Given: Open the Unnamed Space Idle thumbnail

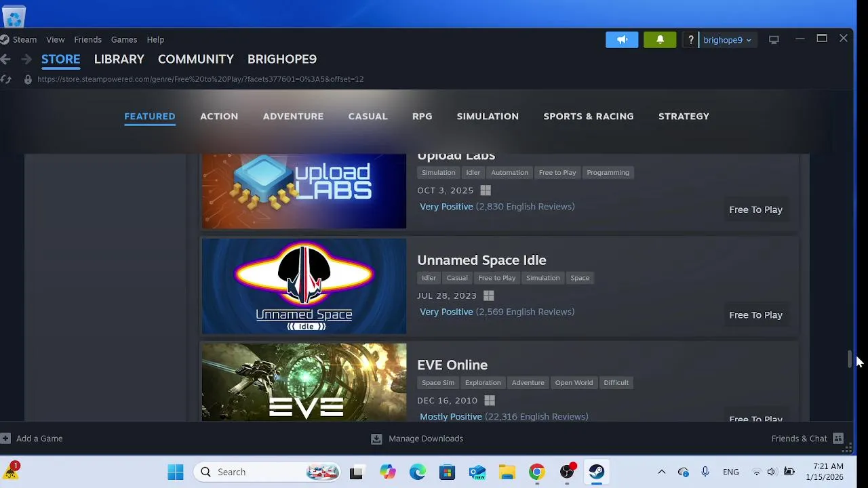Looking at the screenshot, I should (x=304, y=286).
